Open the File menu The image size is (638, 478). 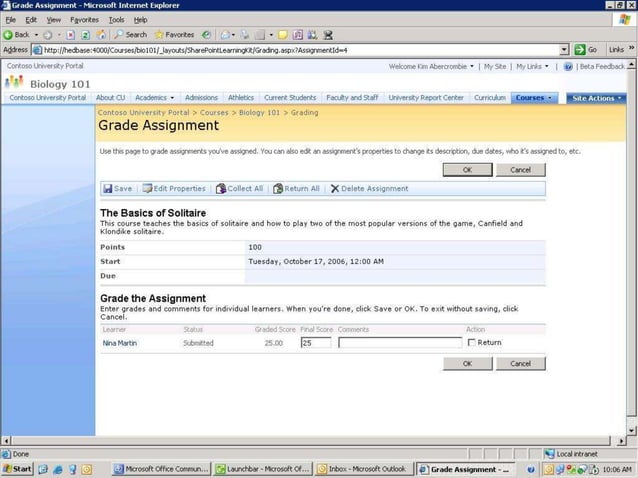click(10, 20)
